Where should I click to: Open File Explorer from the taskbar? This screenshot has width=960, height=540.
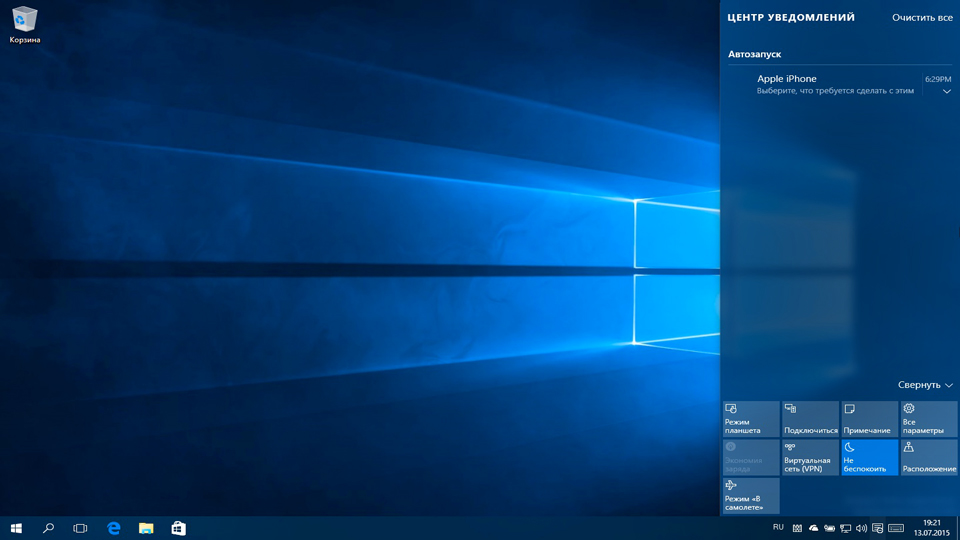146,528
